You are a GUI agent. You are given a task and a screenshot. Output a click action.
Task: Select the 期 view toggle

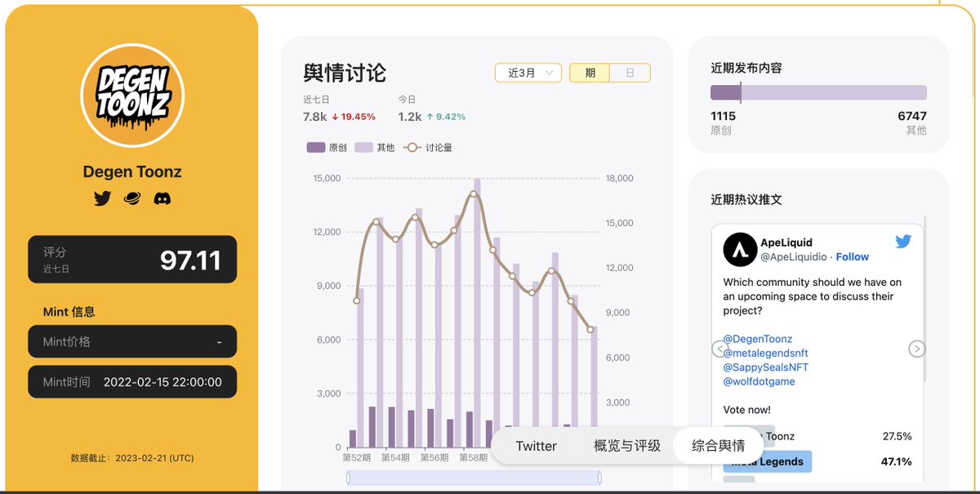[x=590, y=73]
